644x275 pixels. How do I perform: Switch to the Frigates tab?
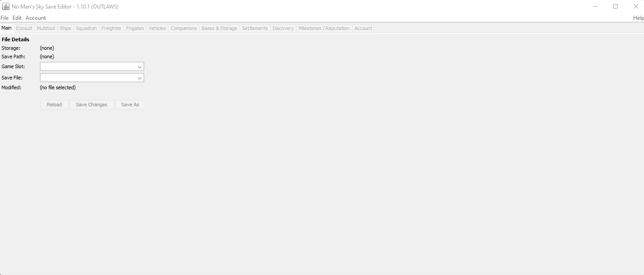pyautogui.click(x=135, y=28)
